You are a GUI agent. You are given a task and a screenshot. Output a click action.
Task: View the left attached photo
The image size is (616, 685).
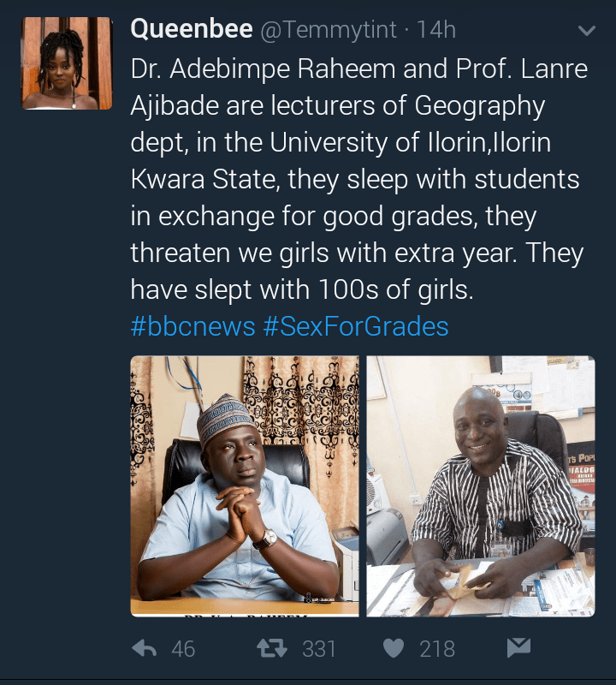(x=245, y=485)
